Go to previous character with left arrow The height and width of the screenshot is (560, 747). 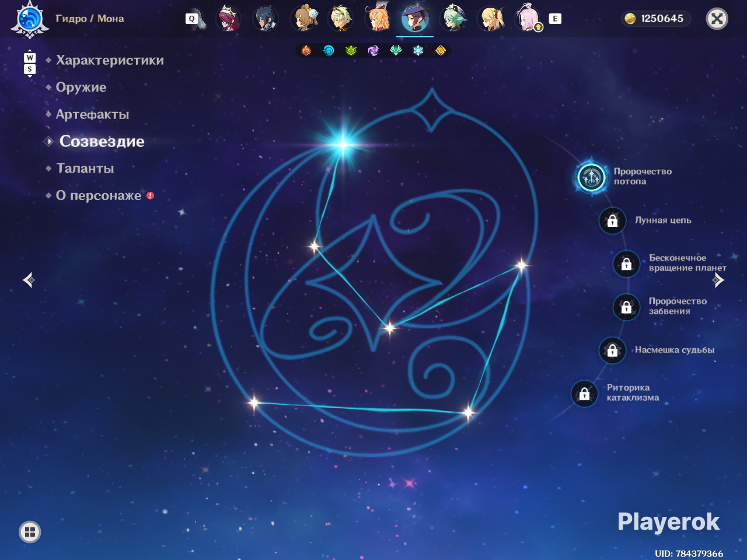[29, 280]
